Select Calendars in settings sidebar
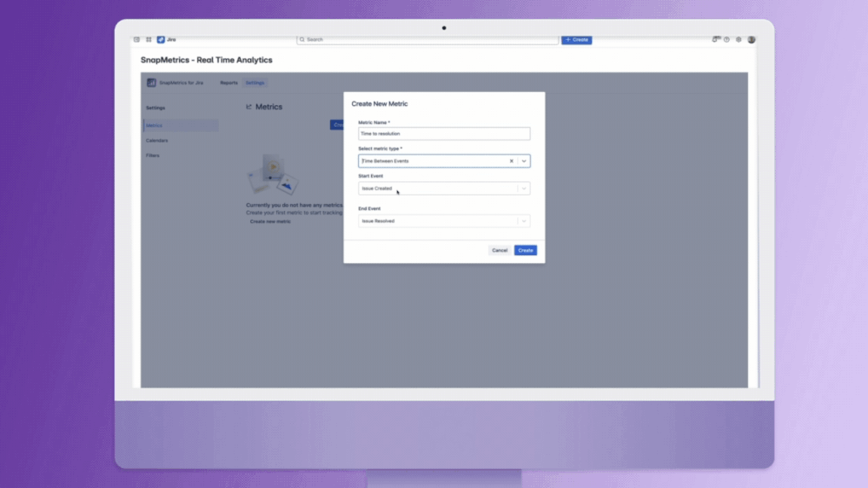The height and width of the screenshot is (488, 868). point(157,141)
